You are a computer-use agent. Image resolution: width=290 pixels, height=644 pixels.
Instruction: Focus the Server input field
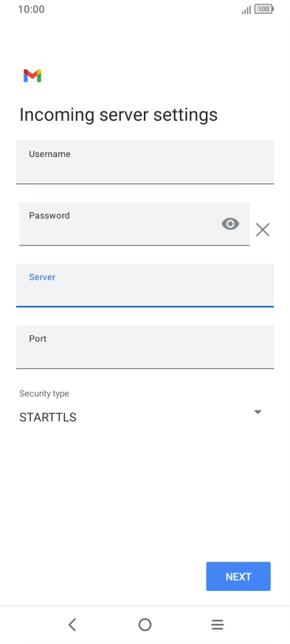point(145,285)
